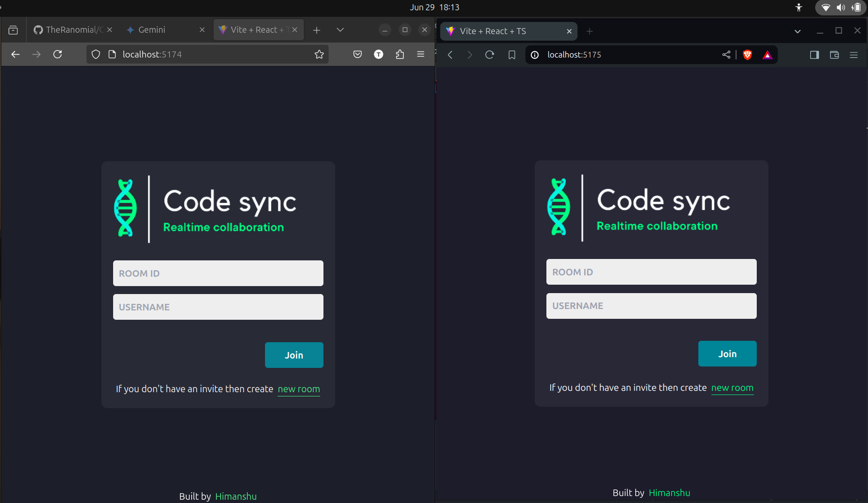Open Firefox tracking protection shield
This screenshot has height=503, width=868.
(96, 55)
